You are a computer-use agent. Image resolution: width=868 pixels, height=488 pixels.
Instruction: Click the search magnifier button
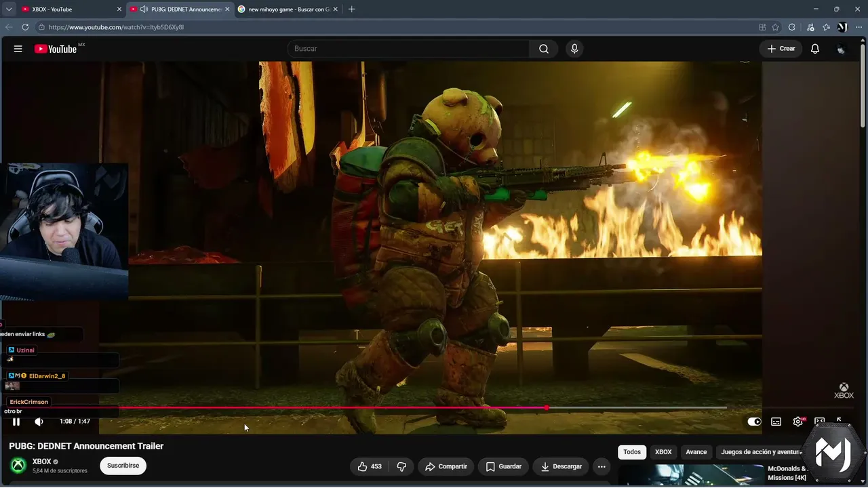544,49
